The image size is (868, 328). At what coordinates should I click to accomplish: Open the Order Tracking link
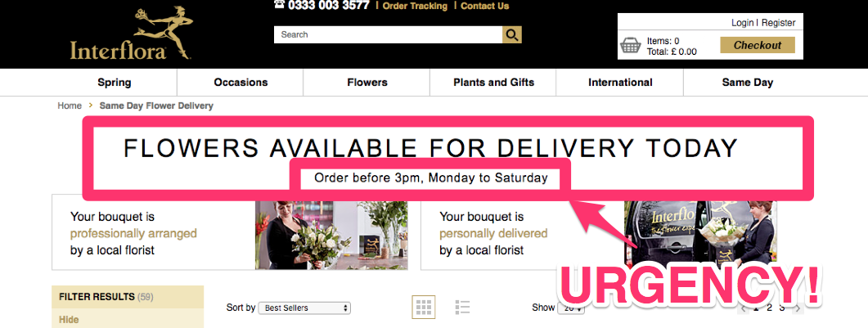click(415, 6)
